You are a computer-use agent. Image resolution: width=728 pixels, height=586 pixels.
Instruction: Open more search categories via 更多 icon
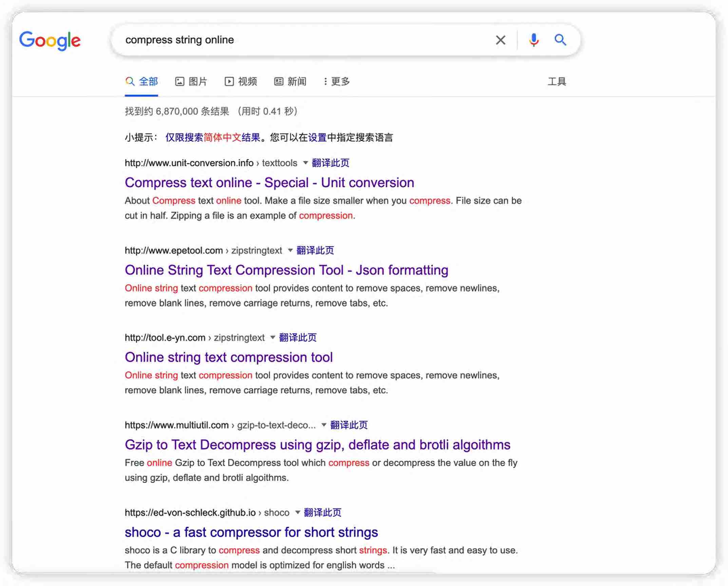[x=325, y=81]
